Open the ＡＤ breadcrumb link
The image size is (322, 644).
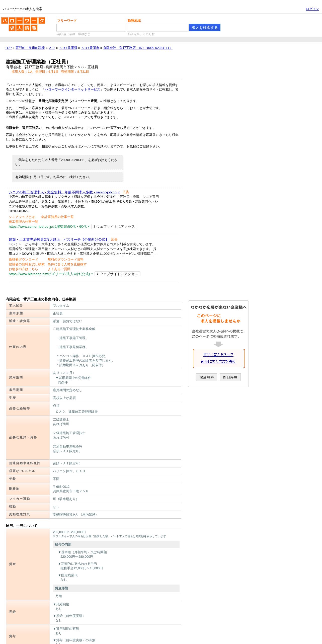pyautogui.click(x=52, y=48)
